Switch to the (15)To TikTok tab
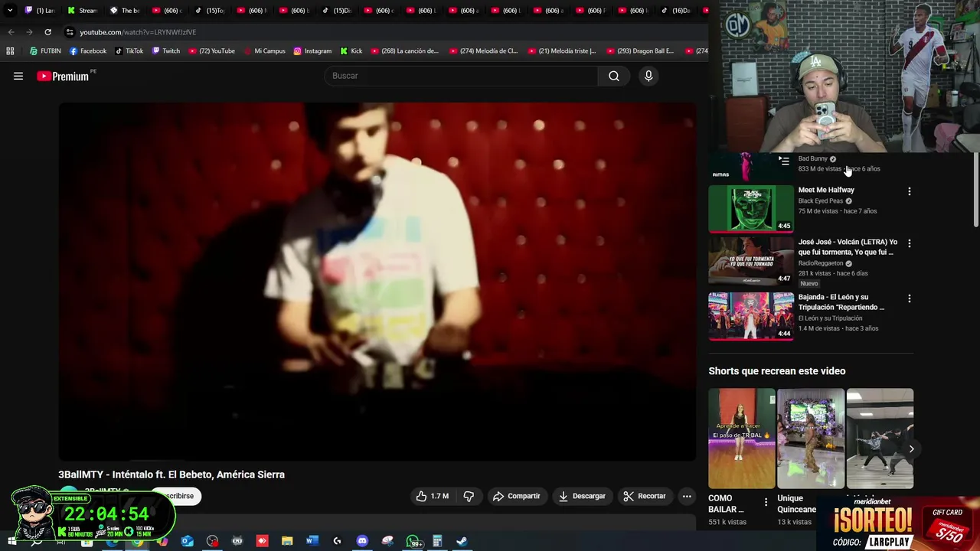980x551 pixels. tap(209, 11)
